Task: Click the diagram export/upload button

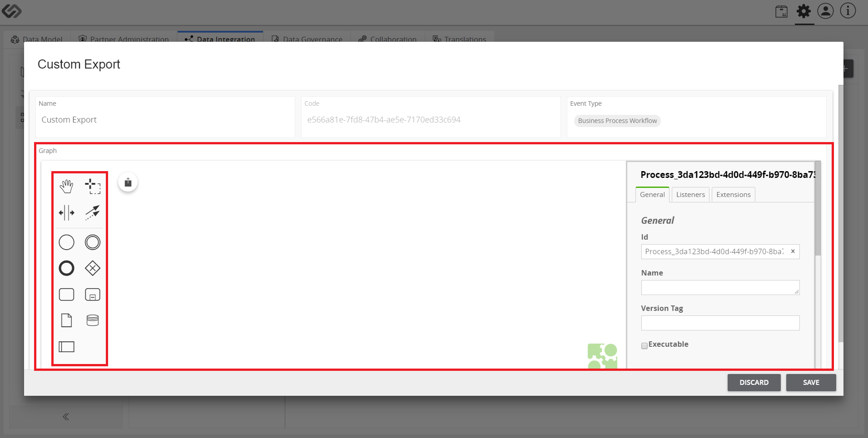Action: coord(128,182)
